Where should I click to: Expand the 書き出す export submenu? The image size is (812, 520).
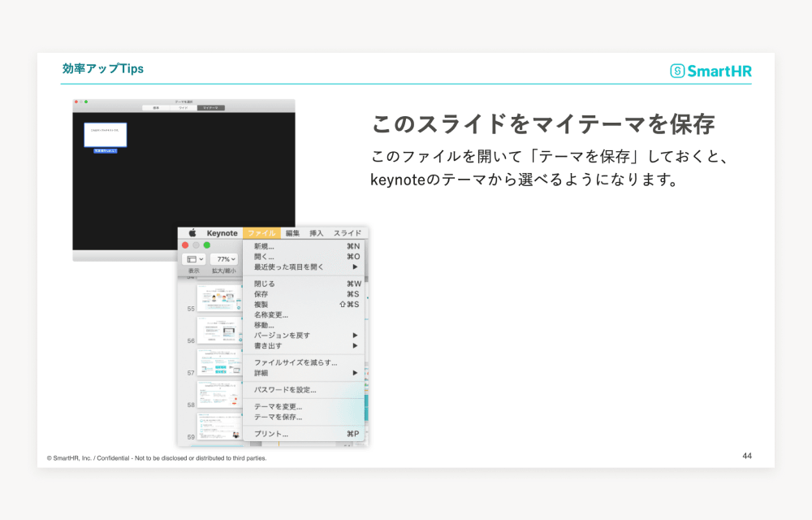354,345
